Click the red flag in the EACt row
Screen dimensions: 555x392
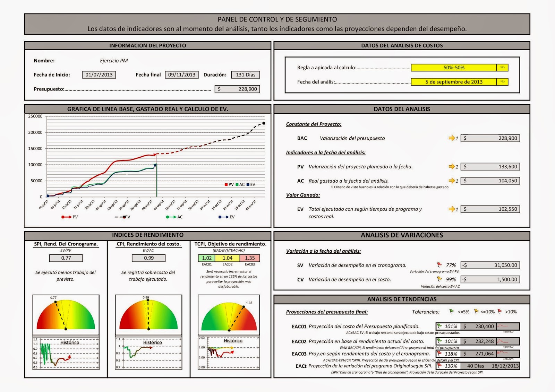(439, 366)
